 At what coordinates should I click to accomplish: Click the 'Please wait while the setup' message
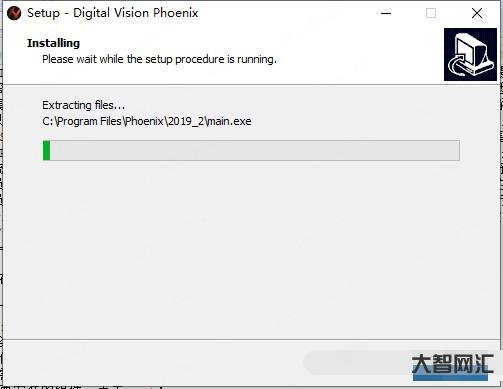click(159, 59)
